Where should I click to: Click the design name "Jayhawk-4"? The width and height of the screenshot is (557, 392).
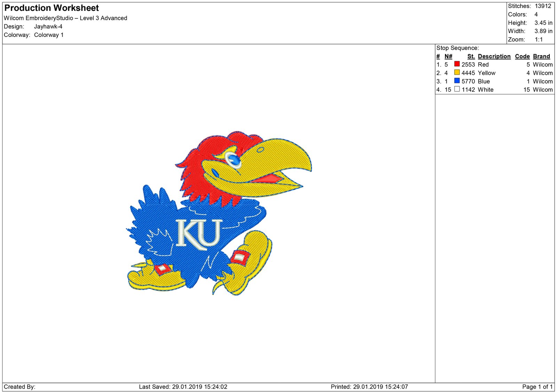48,26
